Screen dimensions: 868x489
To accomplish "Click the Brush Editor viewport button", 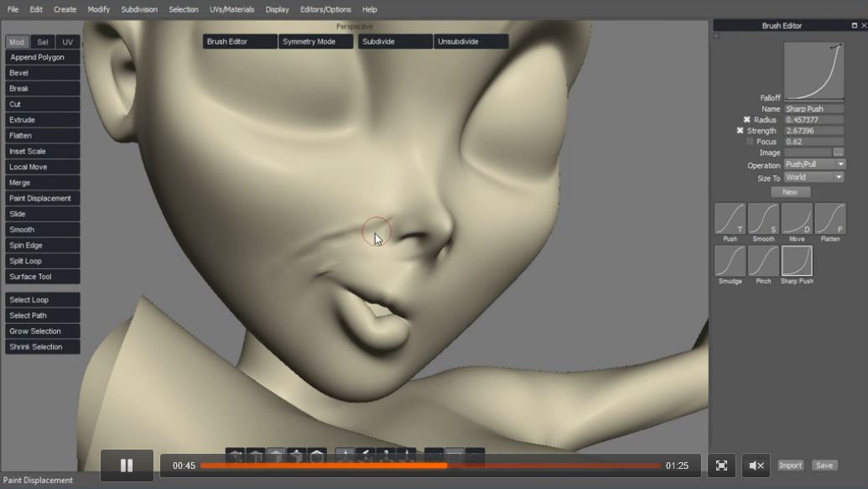I will pos(240,42).
